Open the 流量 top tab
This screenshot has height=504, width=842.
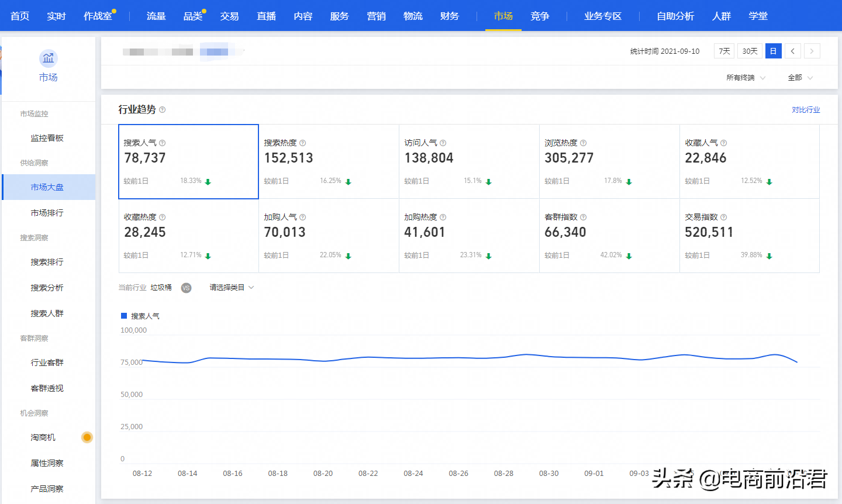156,16
